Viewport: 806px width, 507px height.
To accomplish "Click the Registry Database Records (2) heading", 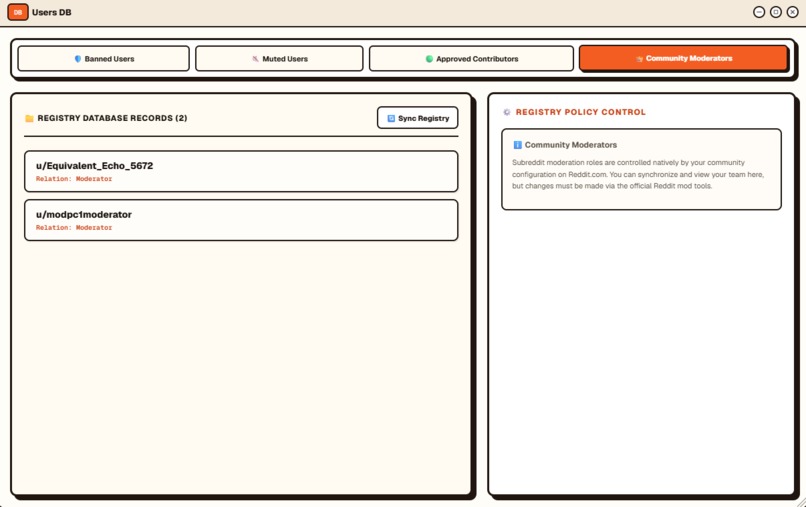I will tap(112, 118).
